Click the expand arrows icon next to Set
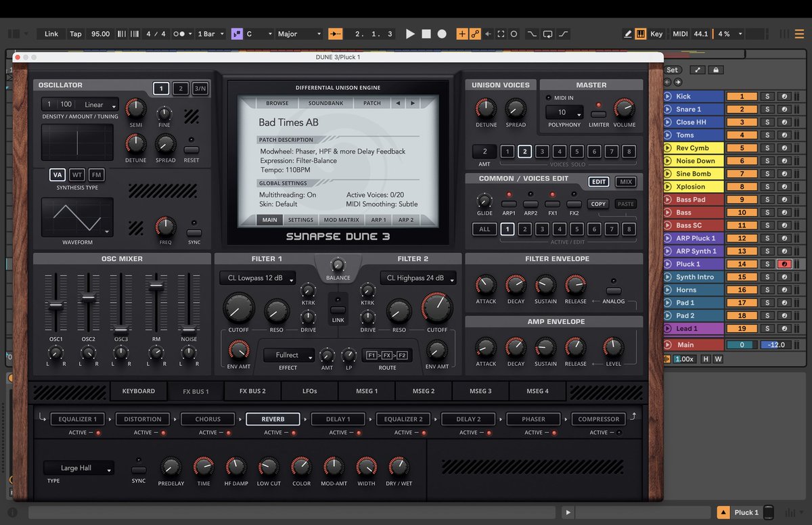The height and width of the screenshot is (525, 812). pyautogui.click(x=697, y=70)
